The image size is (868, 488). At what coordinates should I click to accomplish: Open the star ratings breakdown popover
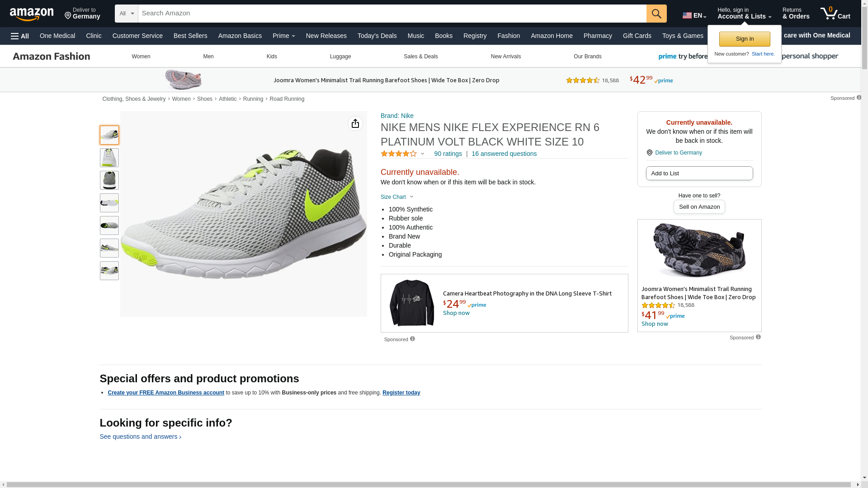point(403,154)
